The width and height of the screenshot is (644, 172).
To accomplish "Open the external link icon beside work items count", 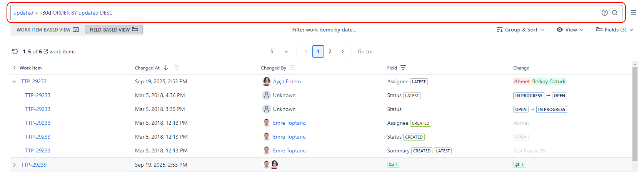I will [46, 51].
